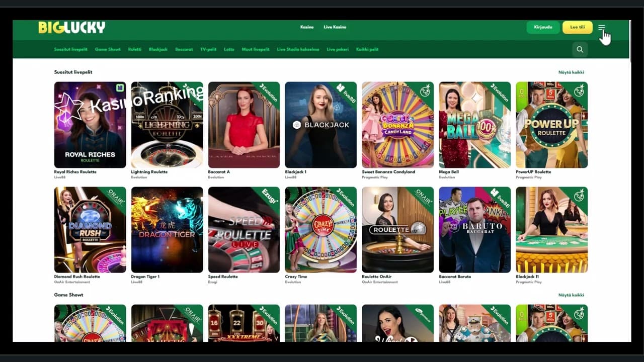644x362 pixels.
Task: Select the Live Studio kokoelma category
Action: click(298, 49)
